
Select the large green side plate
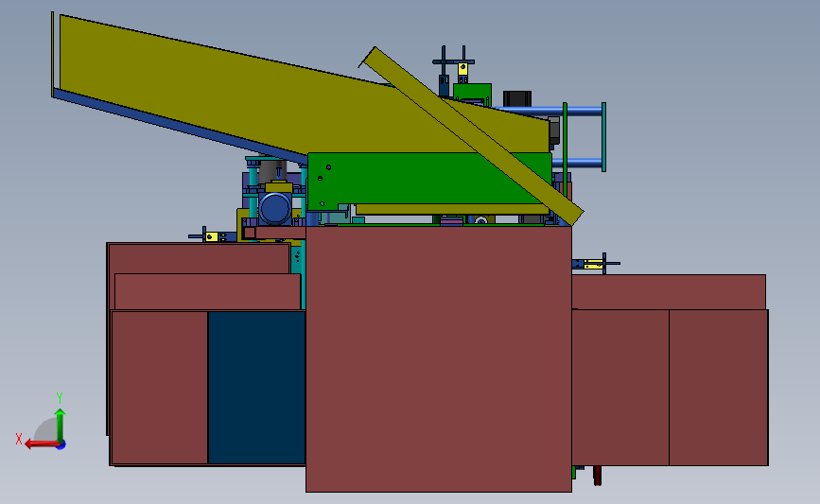pyautogui.click(x=408, y=181)
